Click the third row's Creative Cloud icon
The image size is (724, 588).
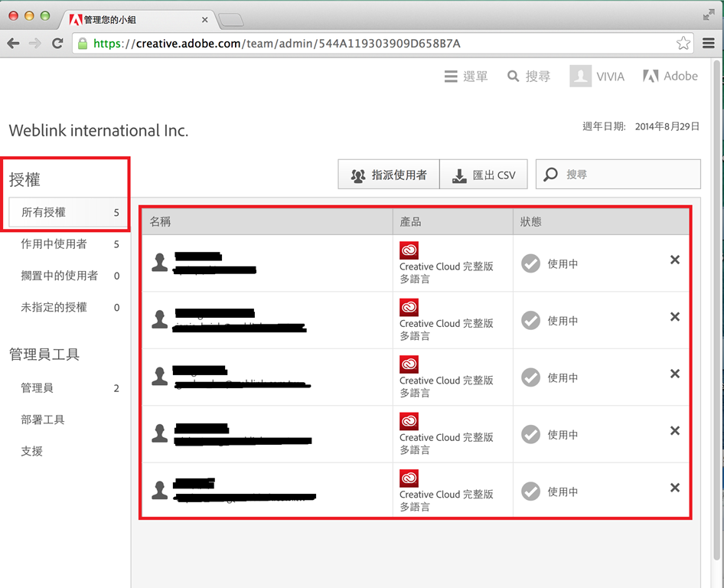(x=409, y=364)
